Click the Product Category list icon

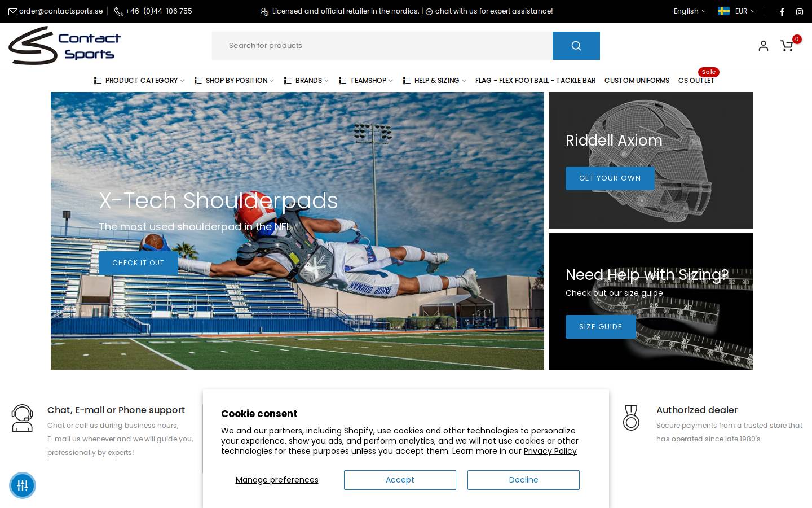pyautogui.click(x=98, y=81)
